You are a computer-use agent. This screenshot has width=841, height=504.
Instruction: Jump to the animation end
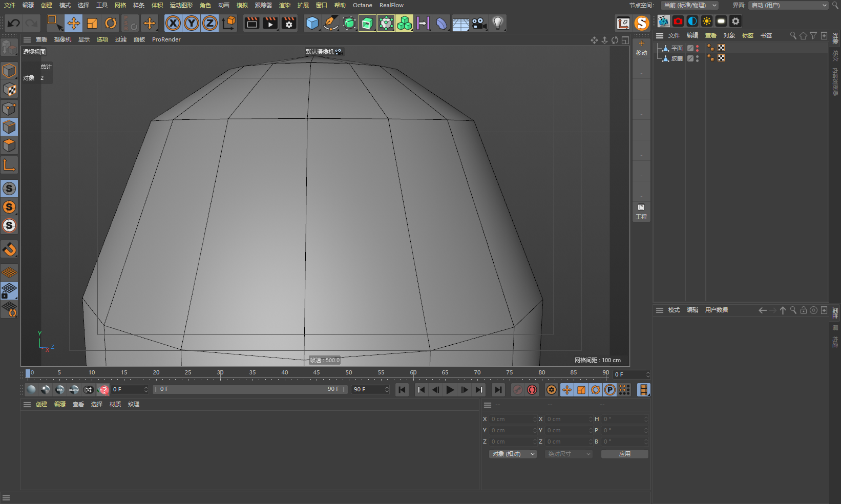pos(498,390)
